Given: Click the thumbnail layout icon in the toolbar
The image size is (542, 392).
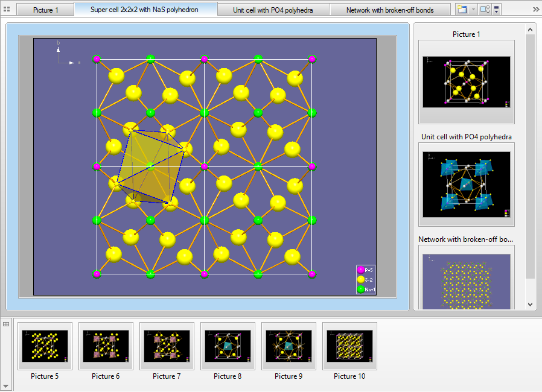Looking at the screenshot, I should tap(485, 8).
